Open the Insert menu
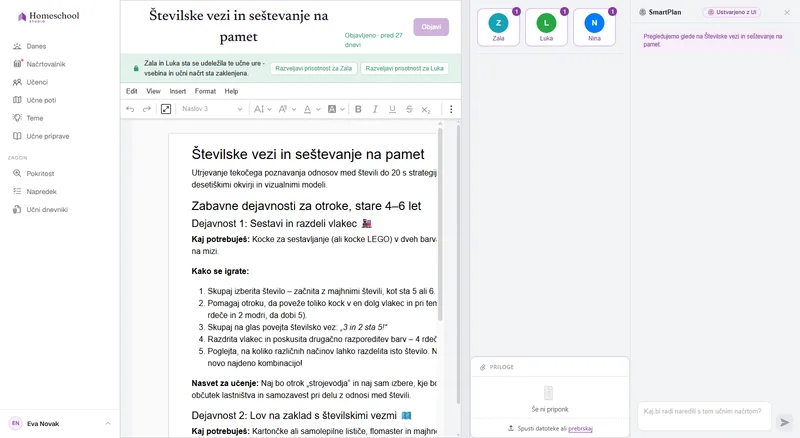Viewport: 800px width, 438px height. pyautogui.click(x=178, y=91)
